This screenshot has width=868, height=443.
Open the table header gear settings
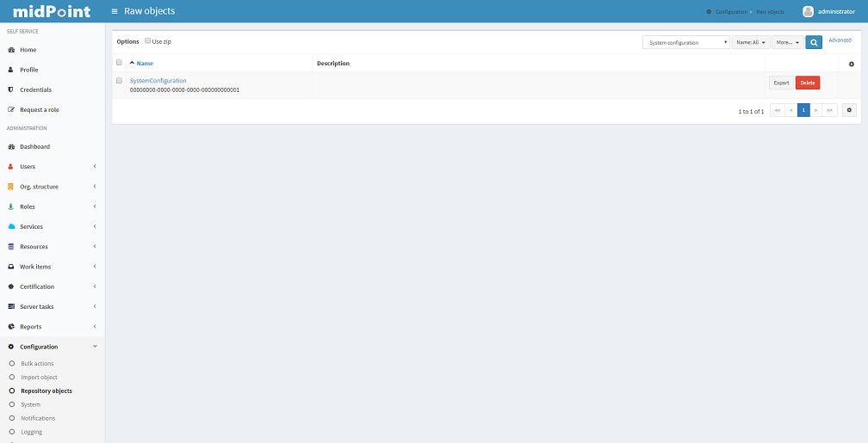point(852,64)
